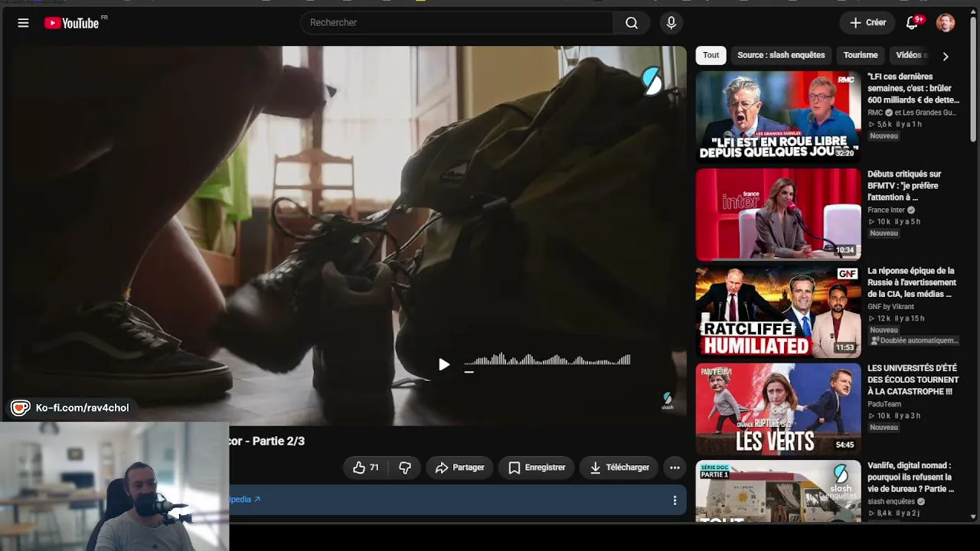Open the LFI en roue libre thumbnail
The height and width of the screenshot is (551, 980).
point(778,116)
